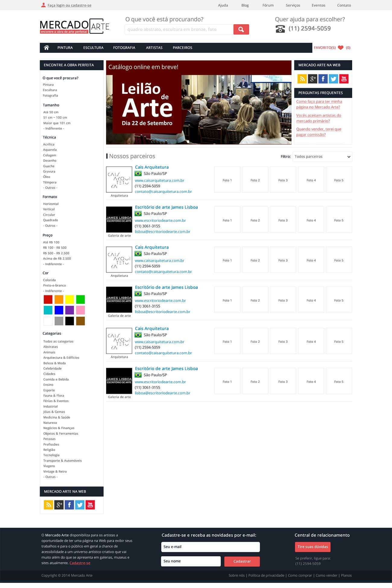Choose Abstratas category
Screen dimensions: 392x588
50,347
